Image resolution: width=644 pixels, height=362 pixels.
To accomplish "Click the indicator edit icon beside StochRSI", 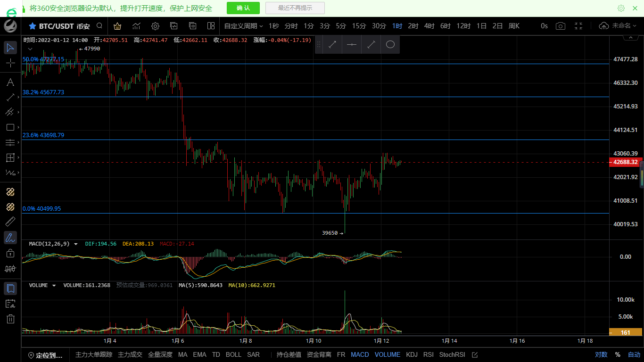I will tap(475, 354).
